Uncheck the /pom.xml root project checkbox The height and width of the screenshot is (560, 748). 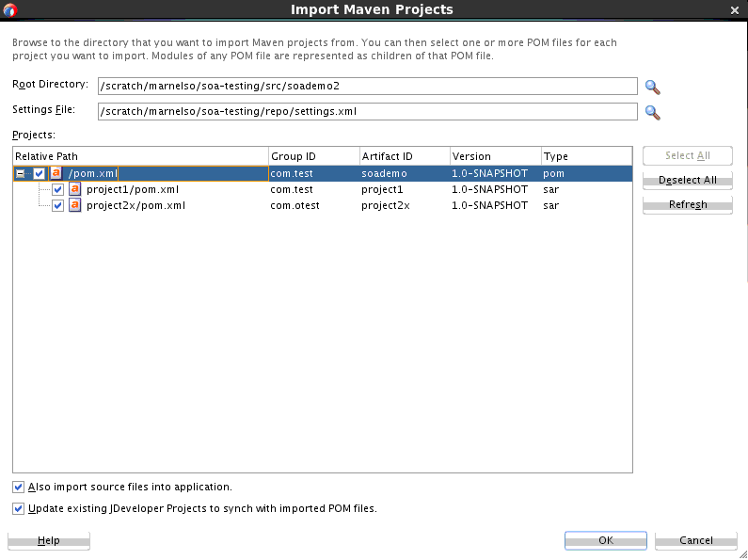tap(40, 173)
